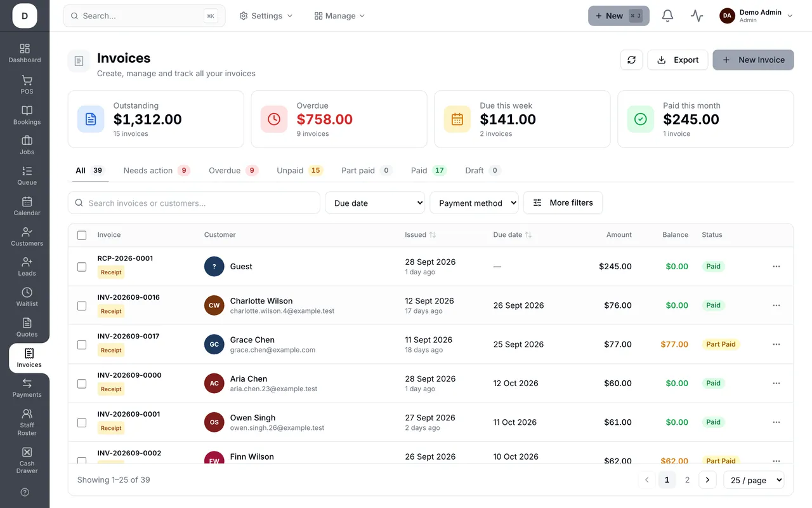812x508 pixels.
Task: Switch to the Overdue tab
Action: click(x=233, y=170)
